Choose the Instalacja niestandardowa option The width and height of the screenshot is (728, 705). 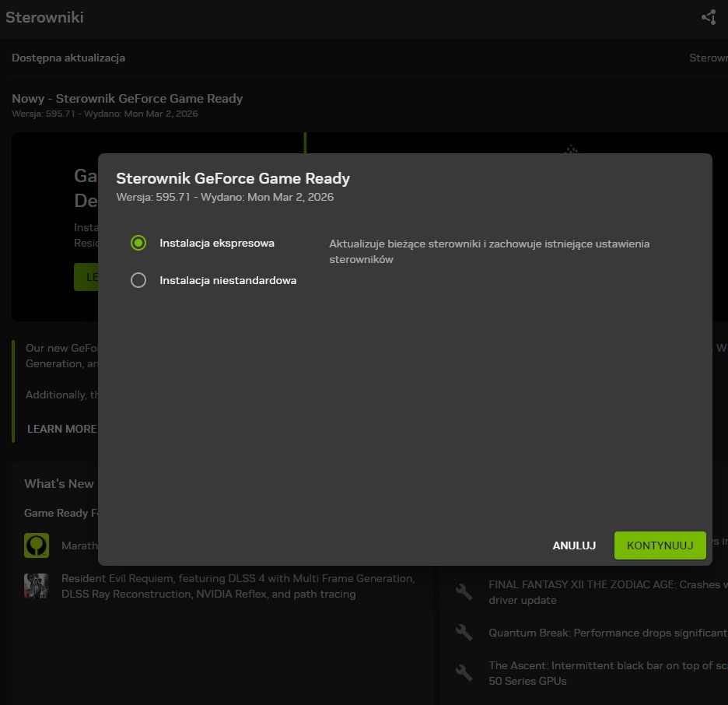[x=138, y=280]
